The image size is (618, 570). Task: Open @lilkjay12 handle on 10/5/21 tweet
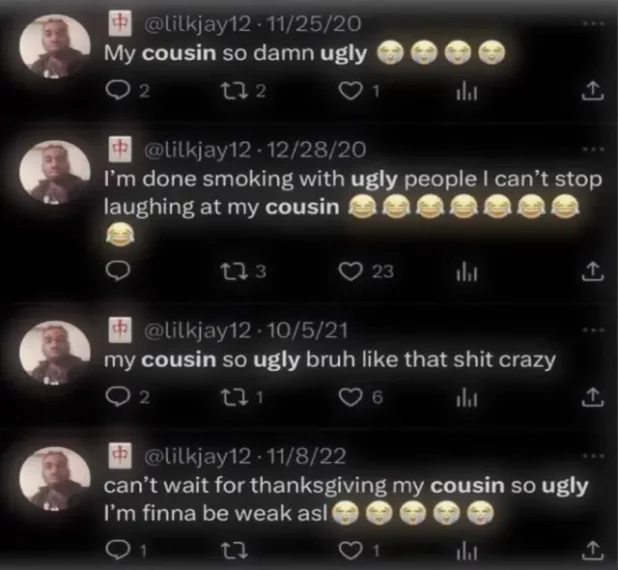coord(198,330)
